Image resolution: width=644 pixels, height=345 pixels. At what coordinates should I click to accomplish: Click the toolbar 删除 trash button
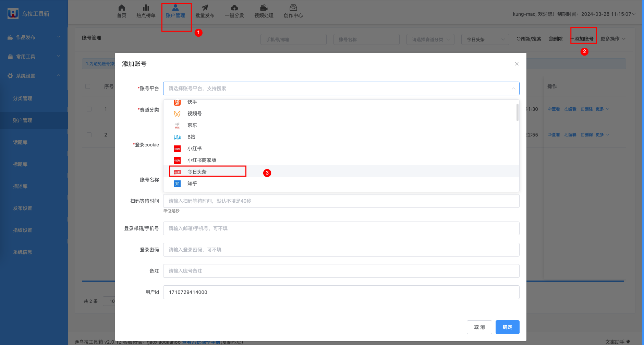[x=556, y=39]
